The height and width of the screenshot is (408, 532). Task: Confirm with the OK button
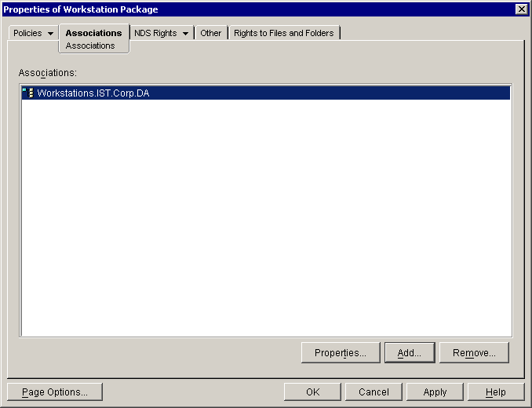click(x=312, y=392)
